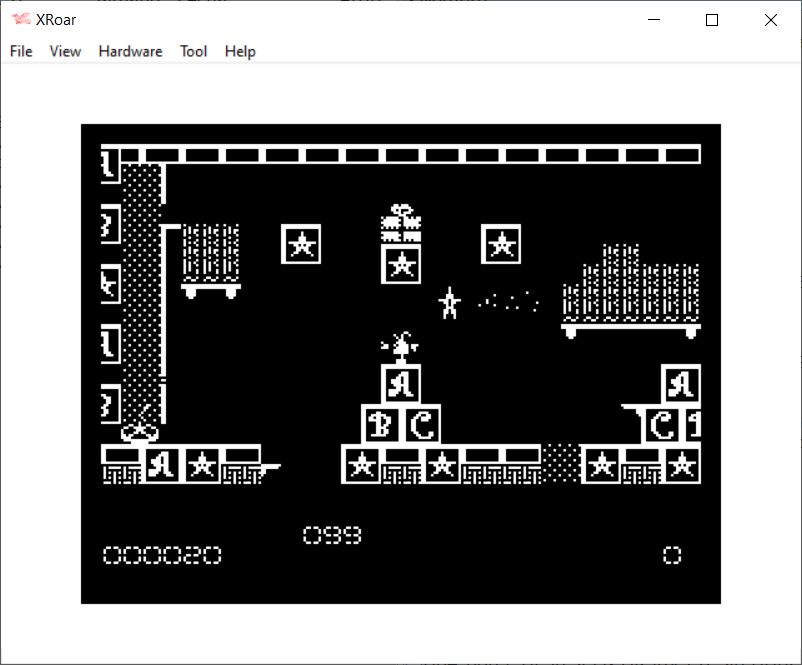Open the File menu
This screenshot has height=665, width=802.
tap(21, 51)
